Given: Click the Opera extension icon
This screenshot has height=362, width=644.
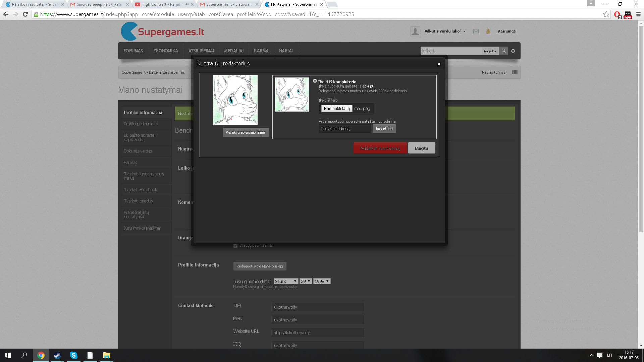Looking at the screenshot, I should pyautogui.click(x=617, y=14).
